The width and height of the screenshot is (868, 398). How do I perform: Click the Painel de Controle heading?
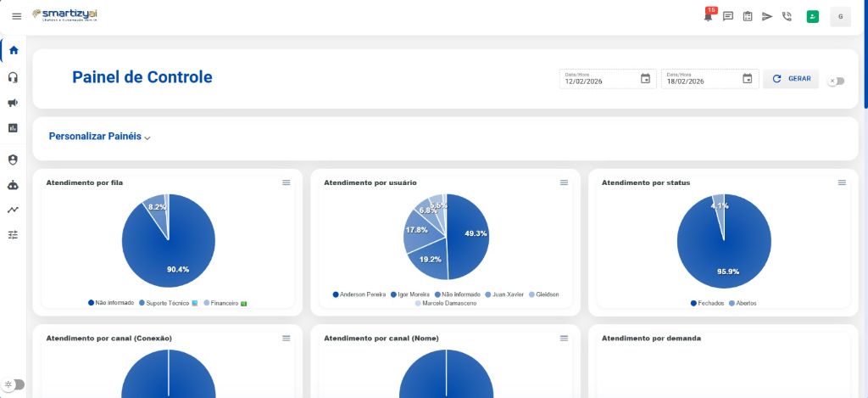[x=142, y=77]
